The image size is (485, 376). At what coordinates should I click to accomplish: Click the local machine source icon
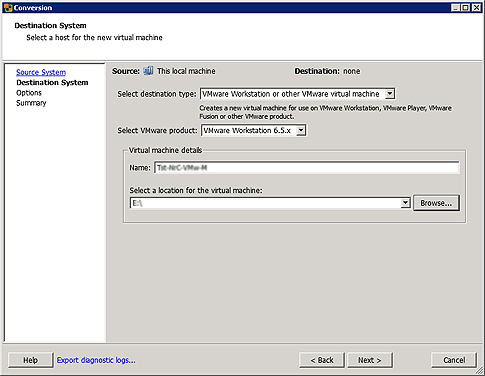point(148,71)
